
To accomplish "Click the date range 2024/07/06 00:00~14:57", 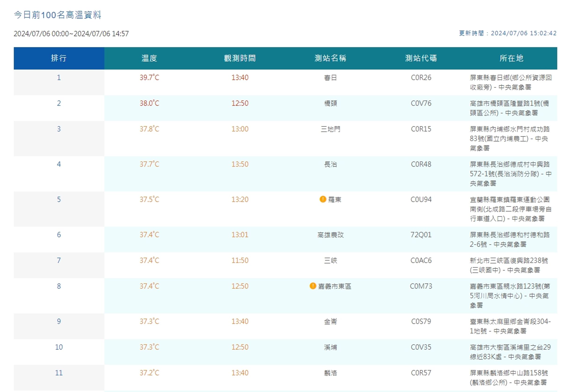I will pos(71,33).
